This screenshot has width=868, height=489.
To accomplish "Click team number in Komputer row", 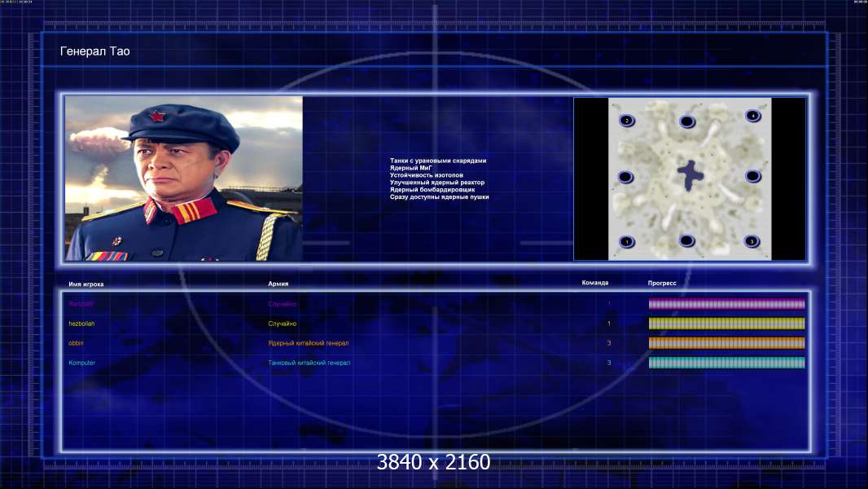I will coord(609,363).
